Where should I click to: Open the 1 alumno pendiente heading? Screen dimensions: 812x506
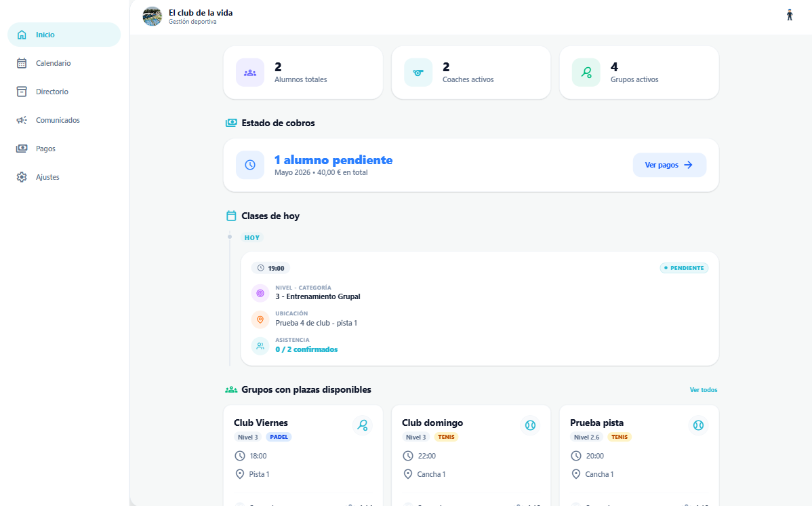tap(333, 160)
